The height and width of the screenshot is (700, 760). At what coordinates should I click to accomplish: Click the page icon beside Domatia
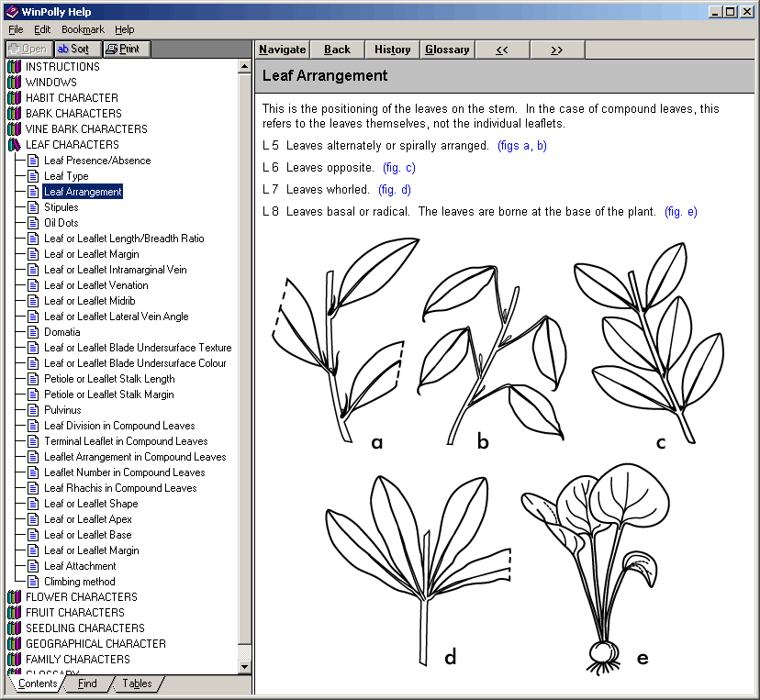click(33, 332)
